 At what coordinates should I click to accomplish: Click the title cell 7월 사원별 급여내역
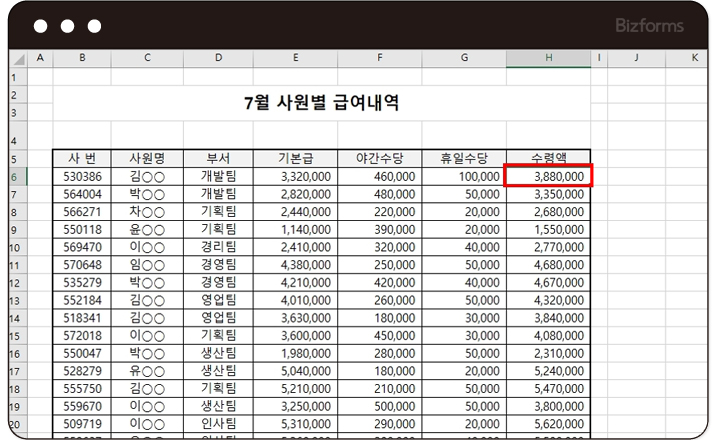click(321, 103)
